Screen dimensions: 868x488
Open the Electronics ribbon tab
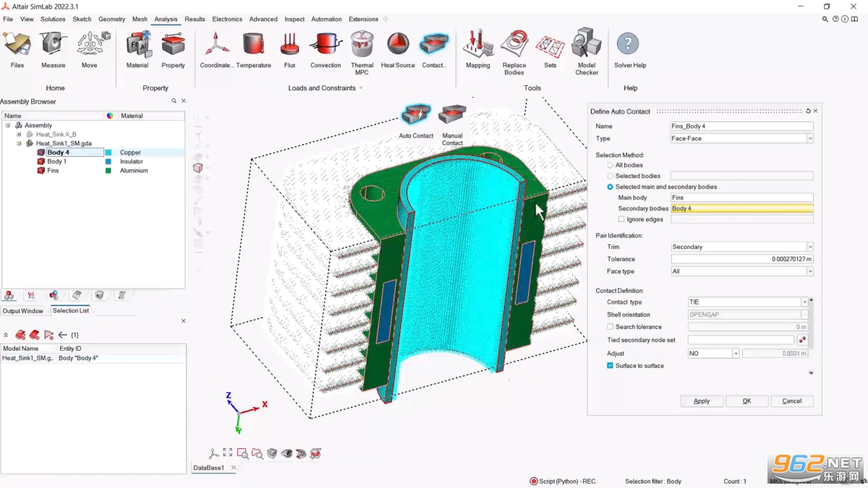click(x=227, y=20)
